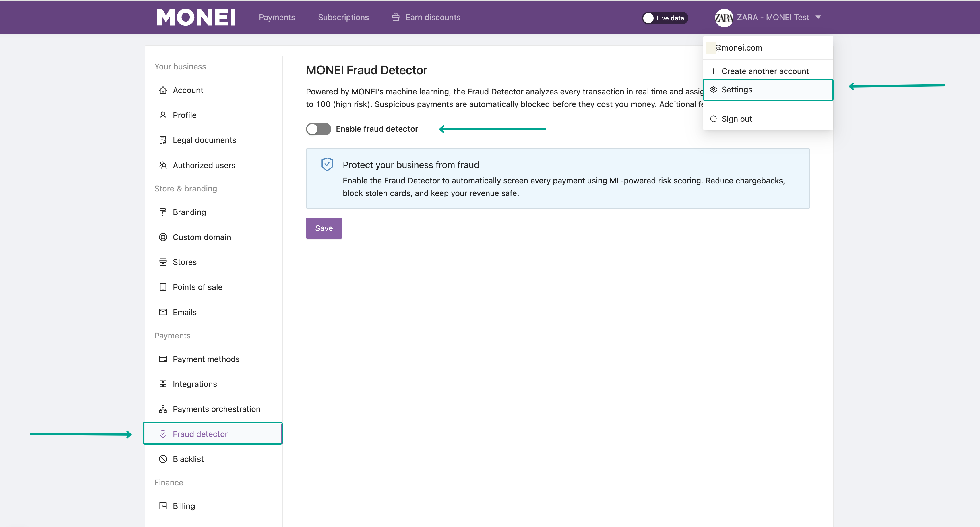This screenshot has width=980, height=527.
Task: Click the ZARA - MONEI Test account name
Action: click(773, 18)
